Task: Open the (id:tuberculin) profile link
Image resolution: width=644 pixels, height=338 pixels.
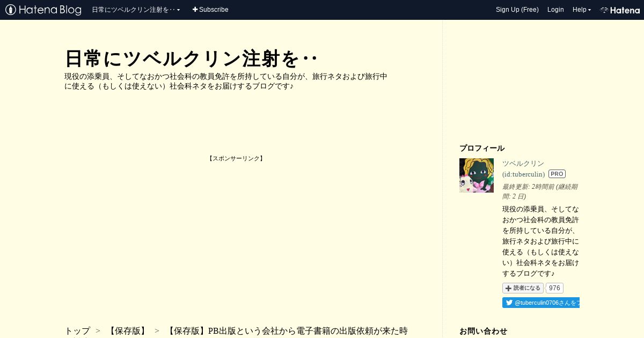Action: click(524, 174)
